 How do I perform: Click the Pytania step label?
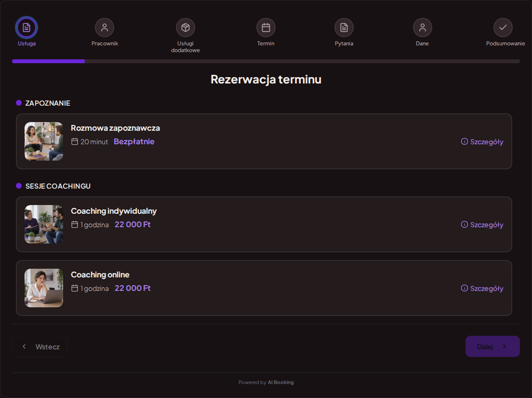tap(344, 43)
